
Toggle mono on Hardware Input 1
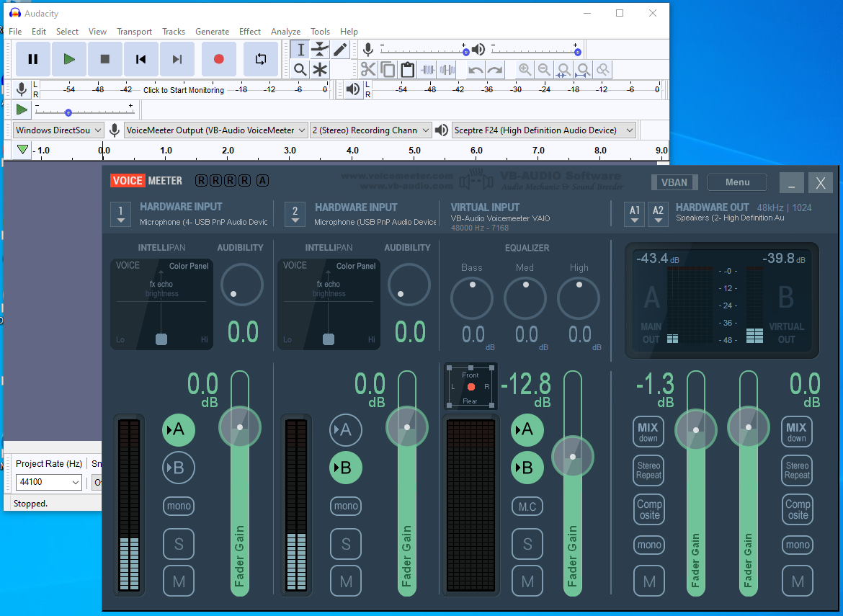click(179, 506)
